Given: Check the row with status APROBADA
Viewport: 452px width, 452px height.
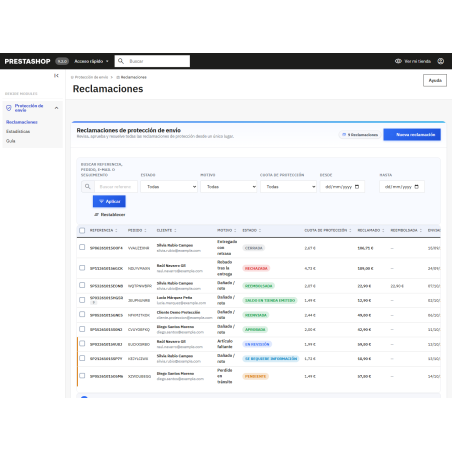Looking at the screenshot, I should coord(82,329).
